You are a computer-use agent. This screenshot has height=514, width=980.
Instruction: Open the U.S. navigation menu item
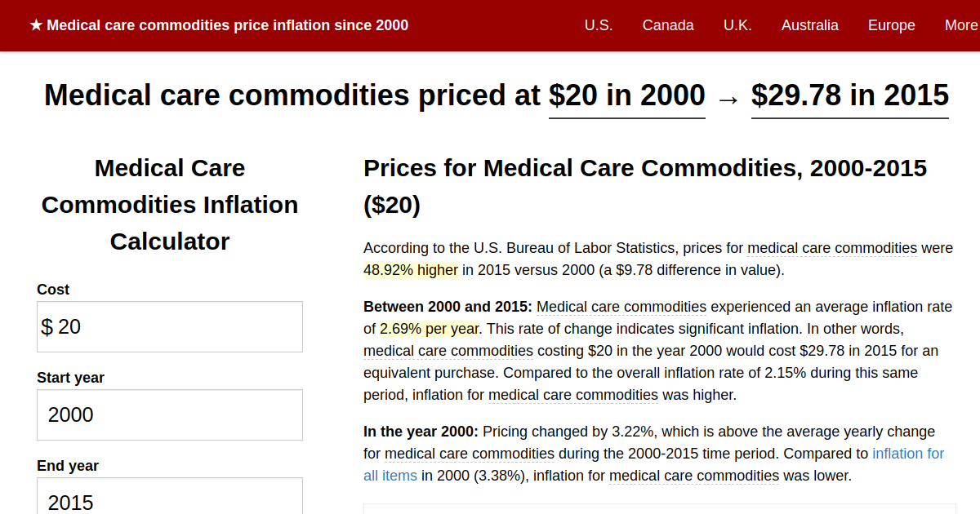pyautogui.click(x=599, y=25)
